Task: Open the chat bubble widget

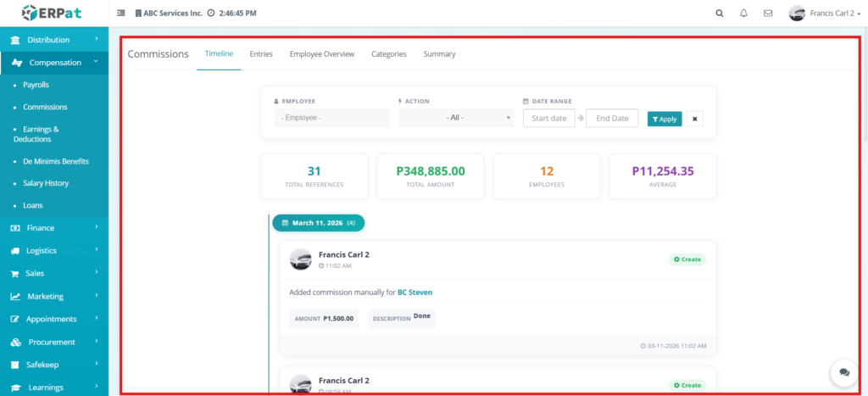Action: pos(843,372)
